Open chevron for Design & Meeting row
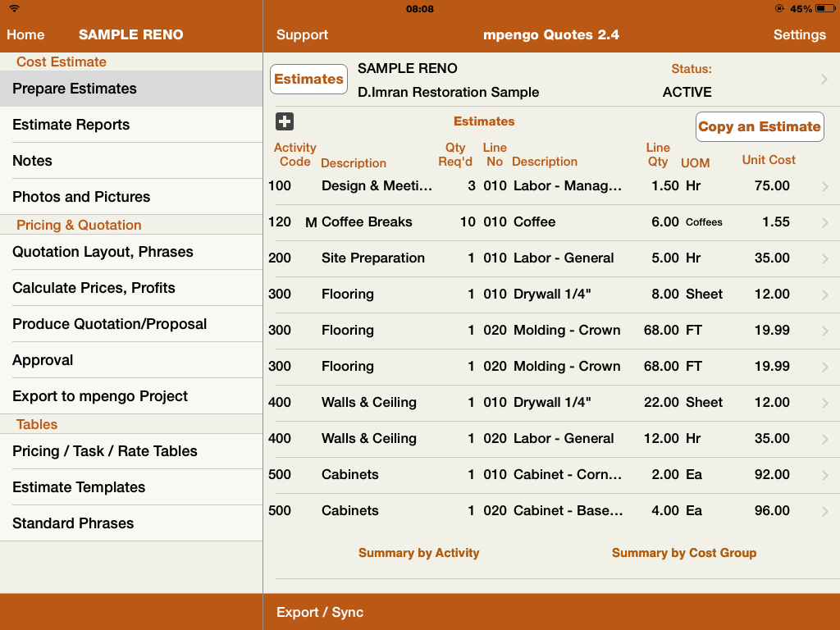This screenshot has height=630, width=840. [825, 186]
